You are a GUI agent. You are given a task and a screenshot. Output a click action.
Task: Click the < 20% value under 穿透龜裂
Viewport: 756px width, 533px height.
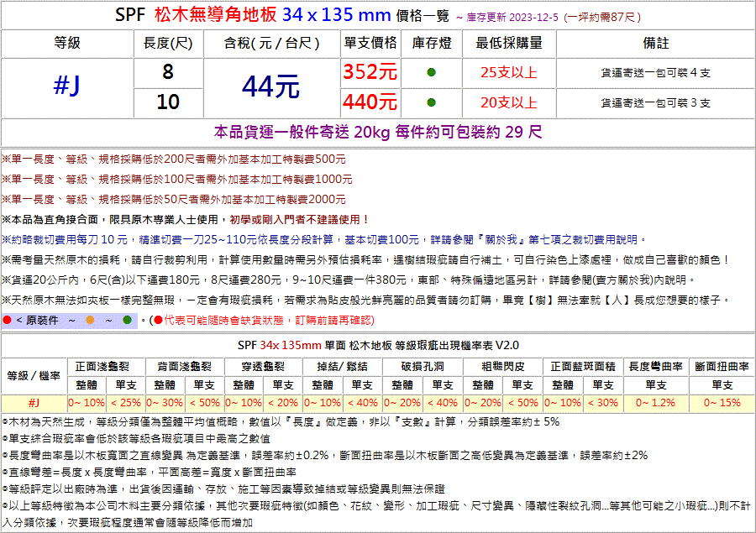(x=283, y=403)
